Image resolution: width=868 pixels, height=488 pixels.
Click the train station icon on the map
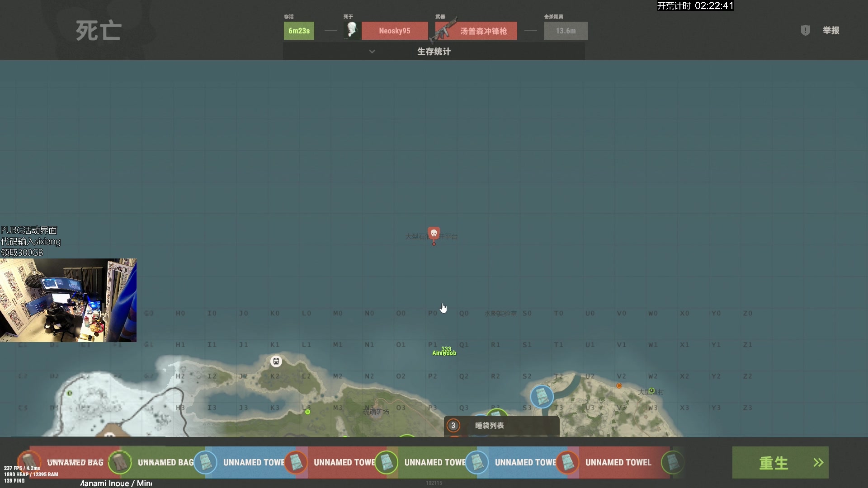[276, 361]
